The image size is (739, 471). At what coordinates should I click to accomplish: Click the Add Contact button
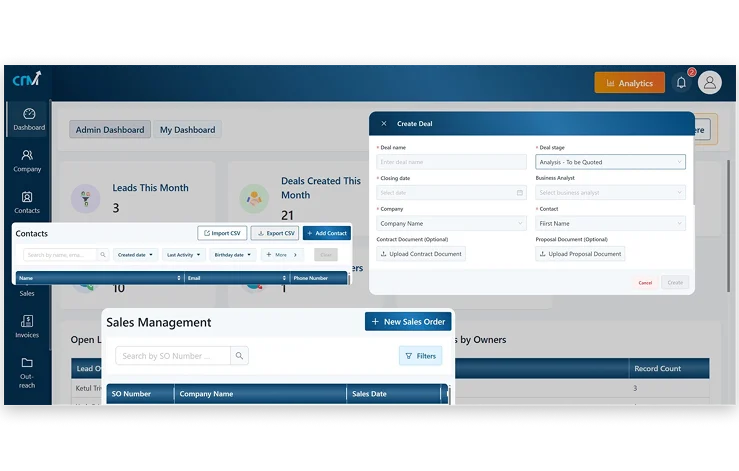327,233
